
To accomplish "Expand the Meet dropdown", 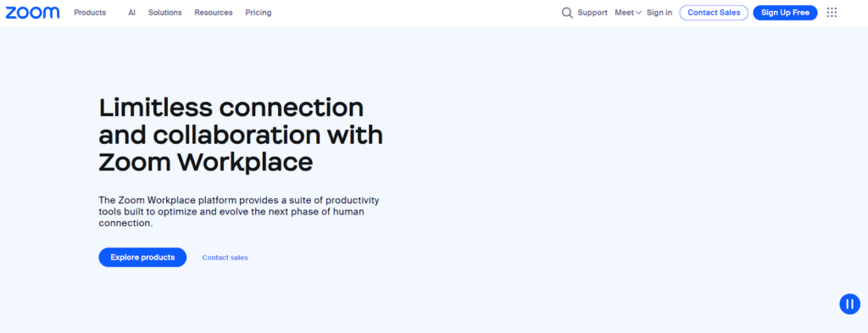I will (628, 13).
